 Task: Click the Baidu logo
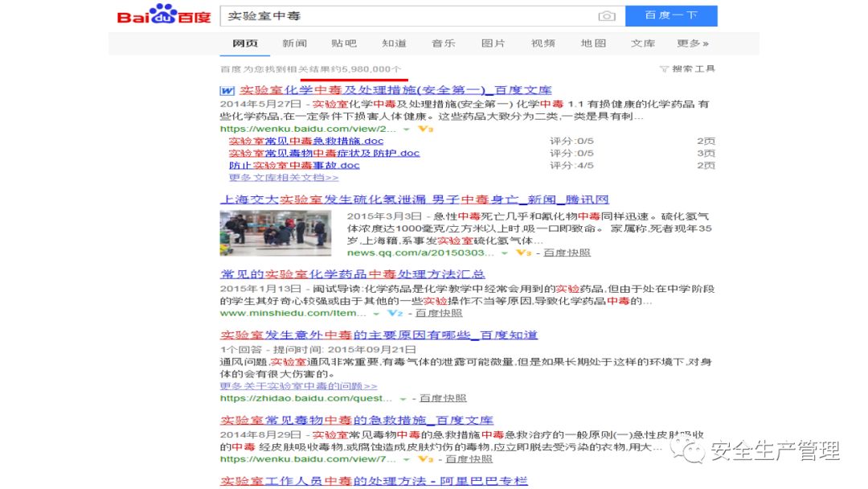tap(164, 14)
